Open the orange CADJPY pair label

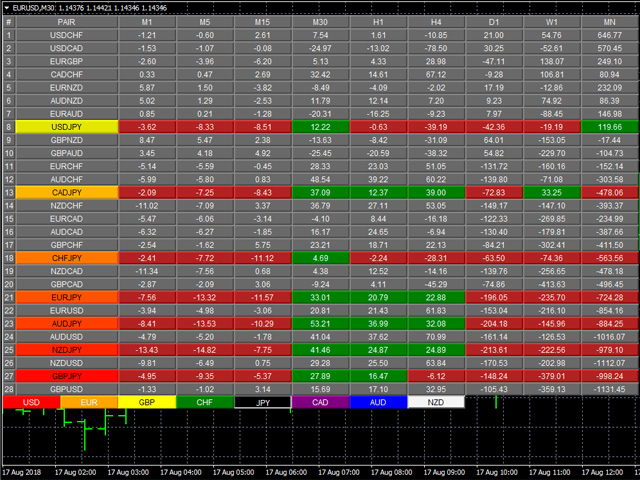(66, 192)
